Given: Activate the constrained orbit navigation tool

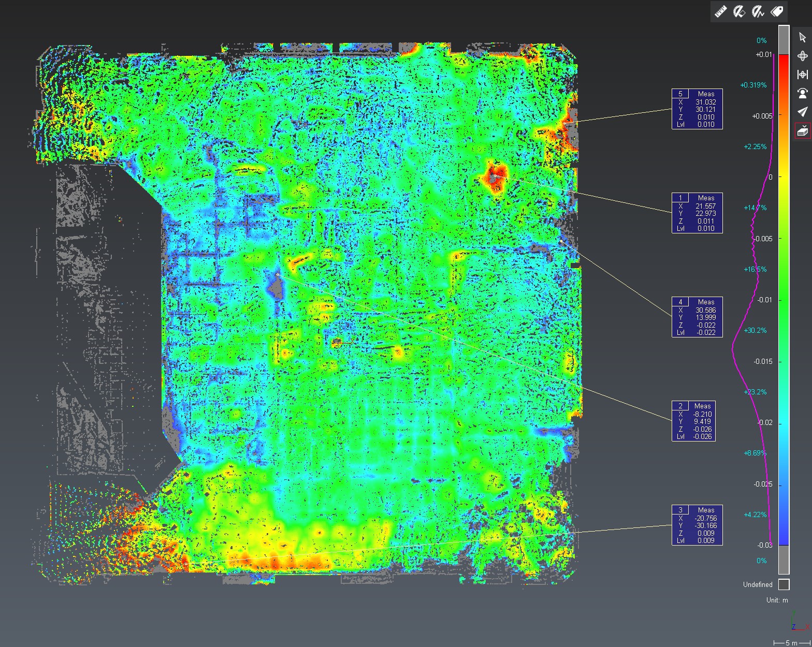Looking at the screenshot, I should 802,75.
